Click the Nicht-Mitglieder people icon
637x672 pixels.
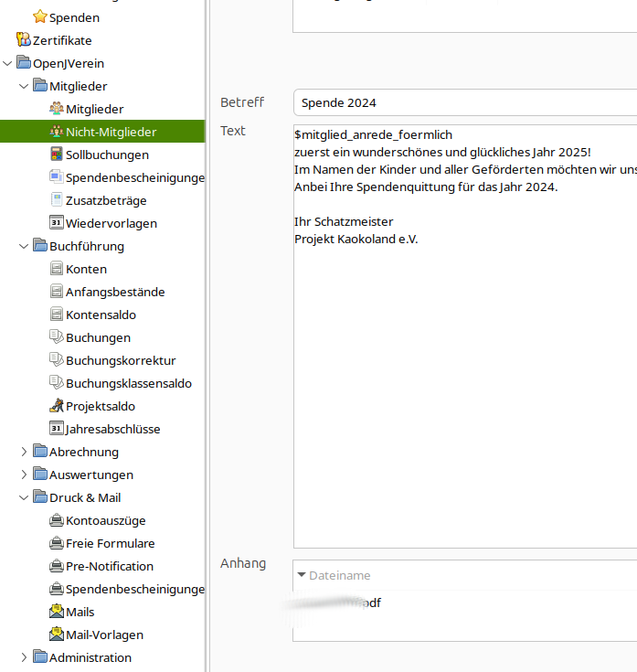57,131
